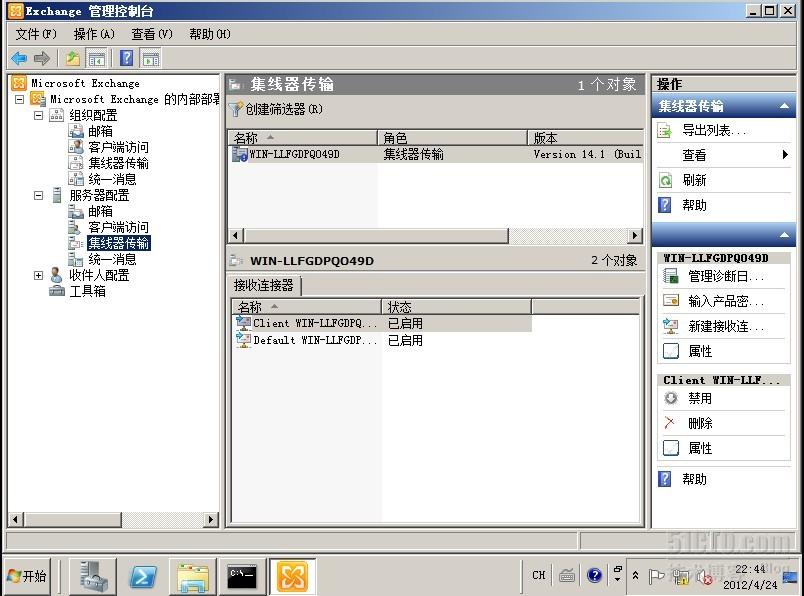The width and height of the screenshot is (804, 596).
Task: Click the tray help question icon
Action: (594, 575)
